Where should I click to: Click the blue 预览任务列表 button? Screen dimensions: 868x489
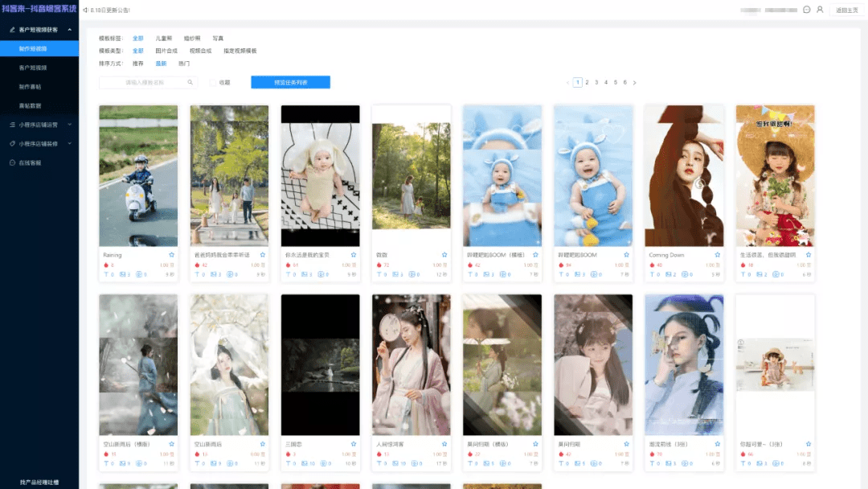tap(290, 82)
